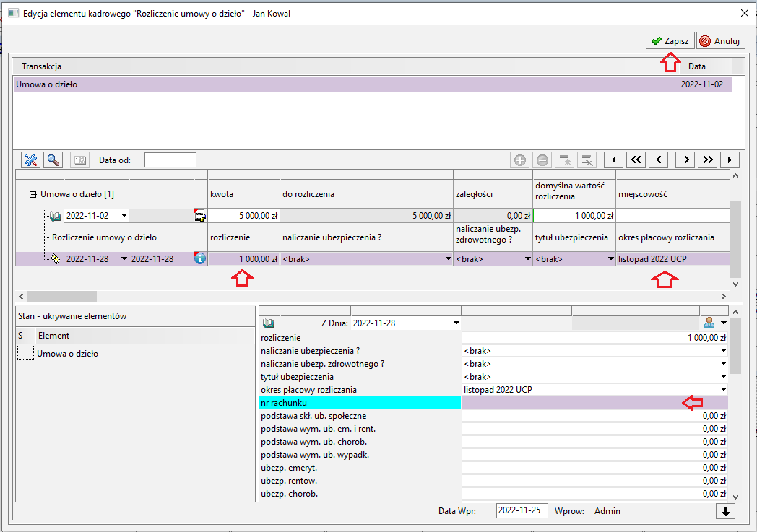The height and width of the screenshot is (532, 757).
Task: Go to next record single chevron
Action: (685, 160)
